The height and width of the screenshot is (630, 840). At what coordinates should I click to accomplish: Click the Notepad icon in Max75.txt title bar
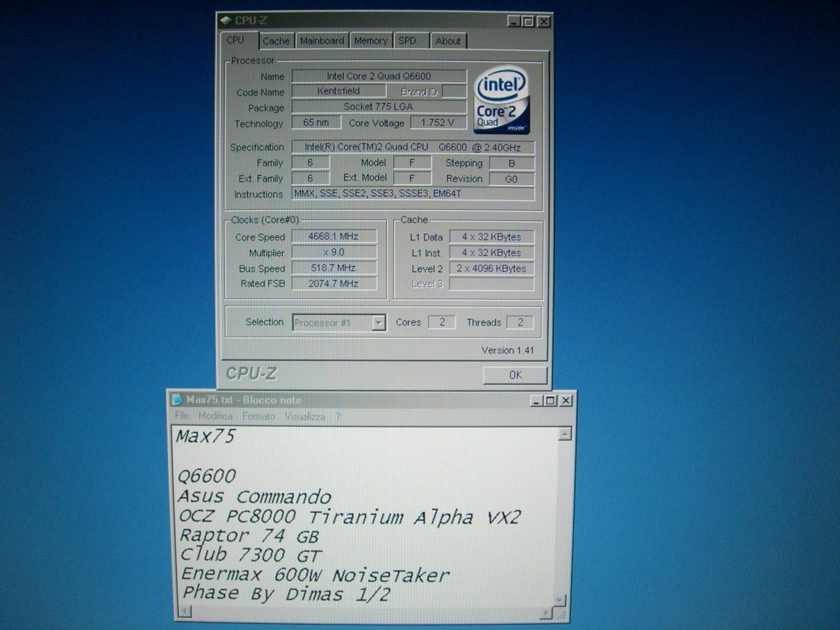point(177,400)
